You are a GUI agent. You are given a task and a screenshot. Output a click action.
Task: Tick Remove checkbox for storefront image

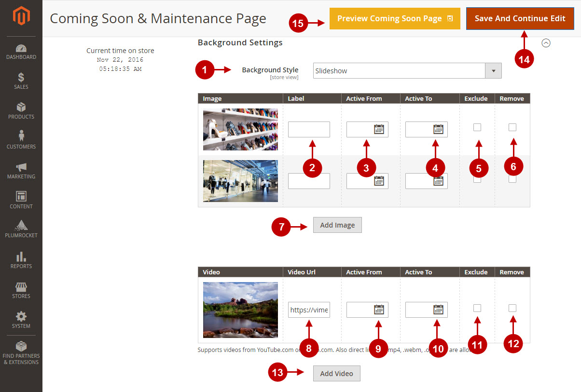point(512,179)
